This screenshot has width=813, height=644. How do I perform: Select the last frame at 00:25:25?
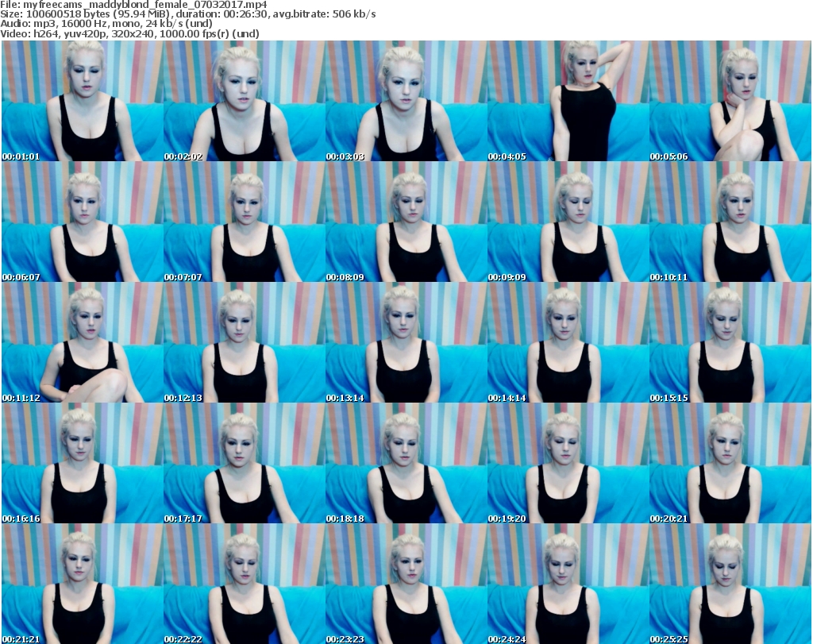[730, 584]
